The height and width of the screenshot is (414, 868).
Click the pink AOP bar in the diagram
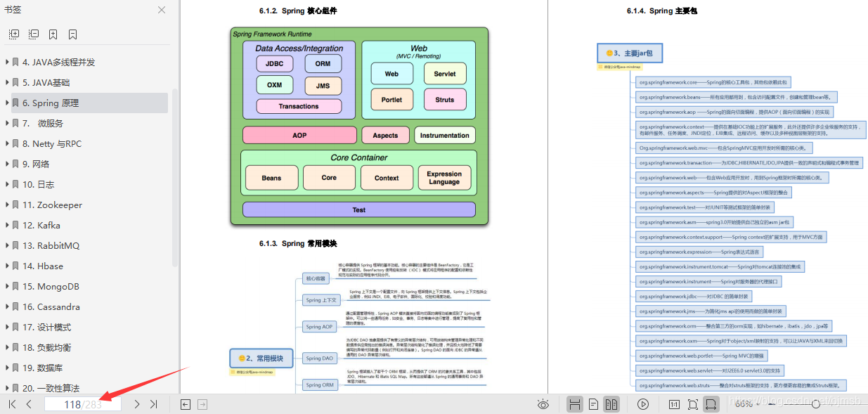pyautogui.click(x=299, y=135)
